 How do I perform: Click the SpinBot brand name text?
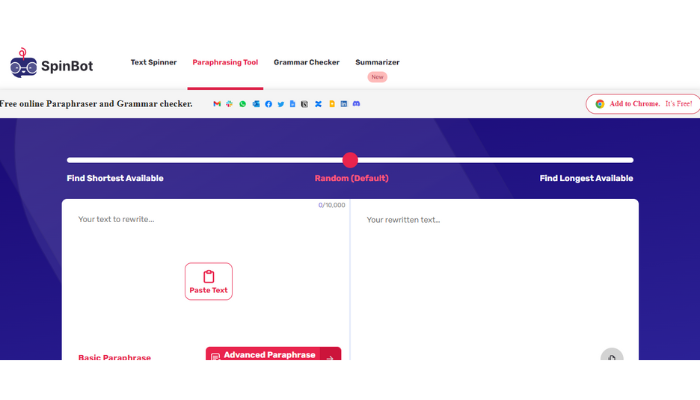click(x=67, y=66)
